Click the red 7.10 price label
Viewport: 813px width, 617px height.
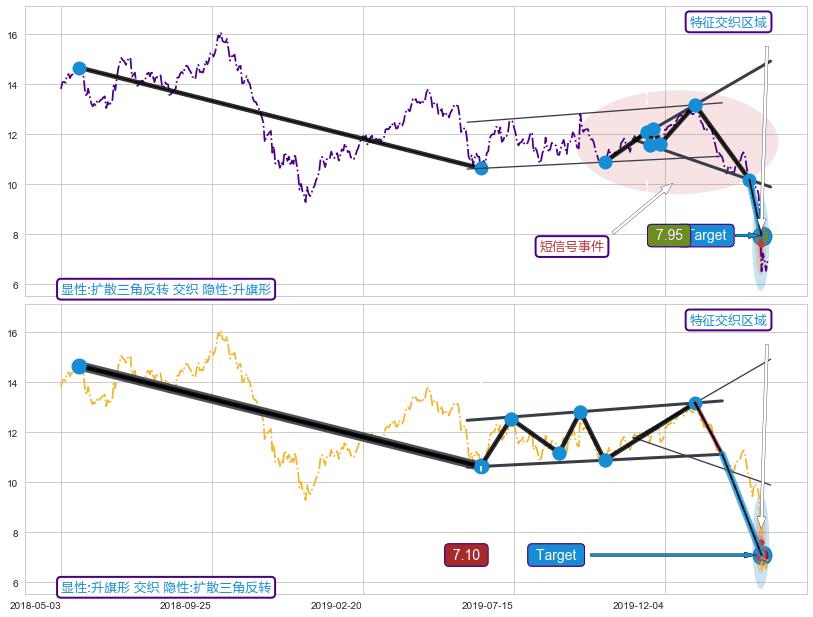[465, 555]
